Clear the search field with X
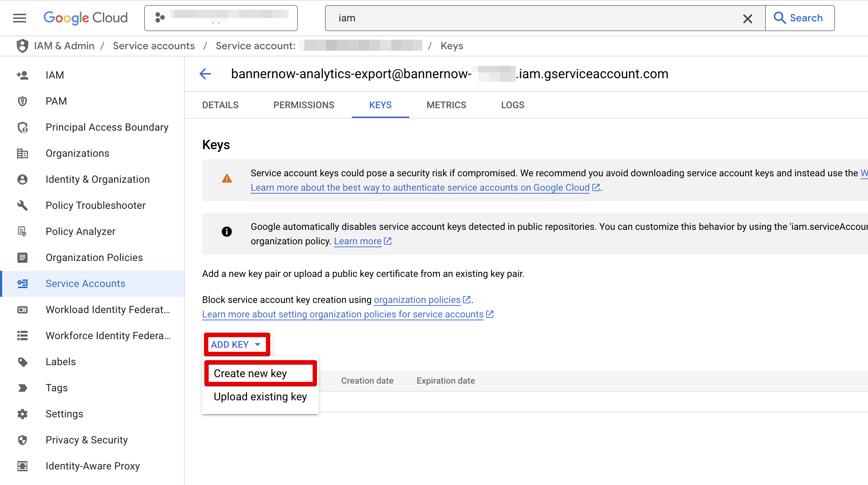Image resolution: width=868 pixels, height=485 pixels. tap(747, 18)
